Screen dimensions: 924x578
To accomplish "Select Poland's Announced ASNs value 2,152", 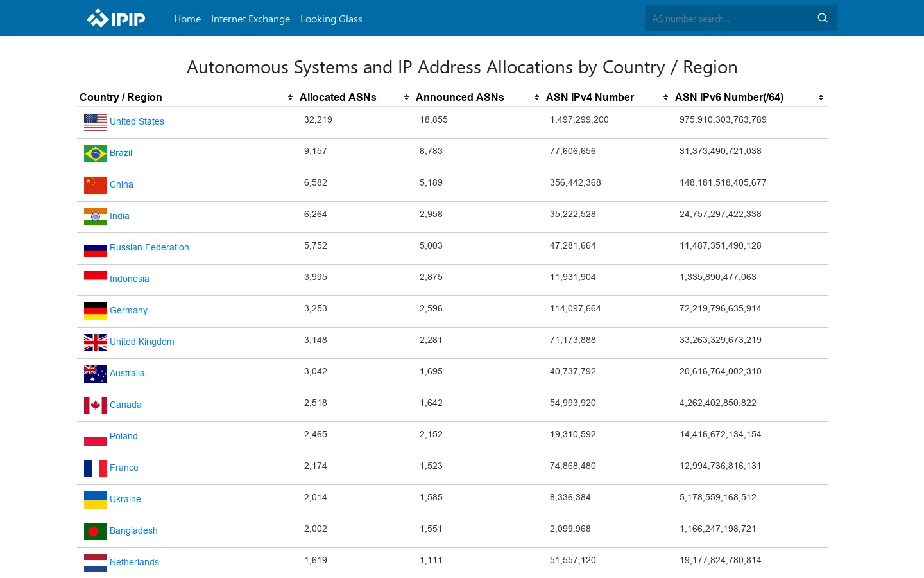I will pos(431,434).
